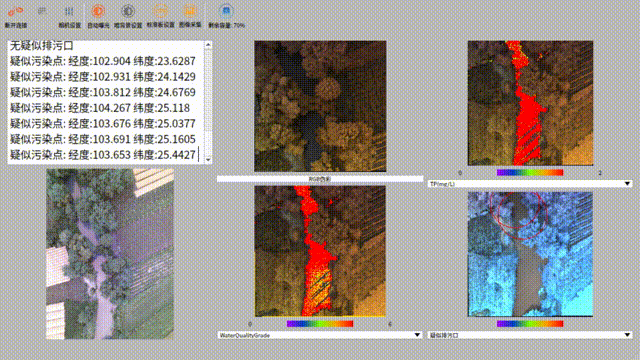This screenshot has height=360, width=640.
Task: Click the red circle on outfall map
Action: (x=519, y=215)
